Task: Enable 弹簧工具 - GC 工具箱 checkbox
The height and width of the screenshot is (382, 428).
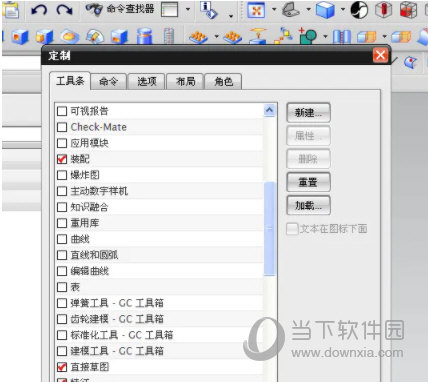Action: click(x=62, y=303)
